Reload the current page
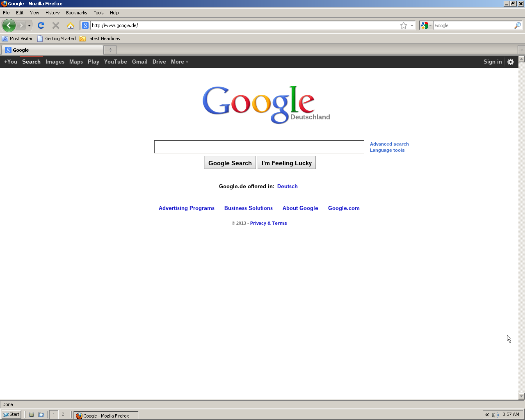Screen dimensions: 525x420 pyautogui.click(x=41, y=25)
